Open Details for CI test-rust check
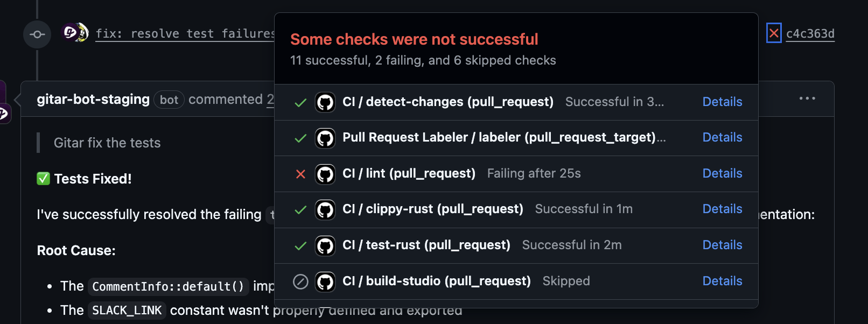This screenshot has width=868, height=324. coord(722,245)
